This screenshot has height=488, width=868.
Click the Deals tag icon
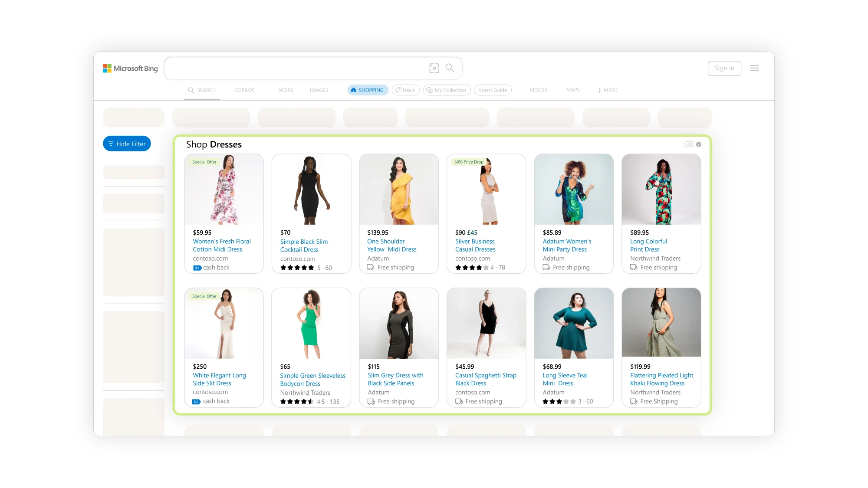(x=398, y=90)
